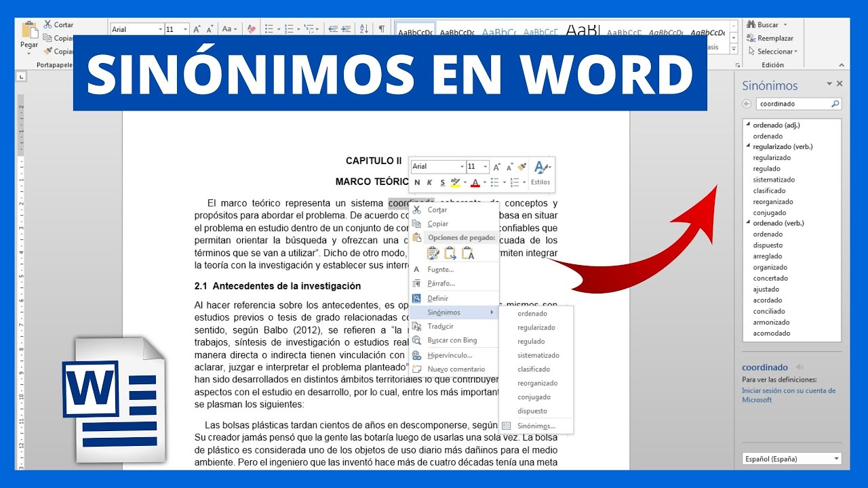The width and height of the screenshot is (868, 488).
Task: Sort text with the A-Z sort icon
Action: 364,29
